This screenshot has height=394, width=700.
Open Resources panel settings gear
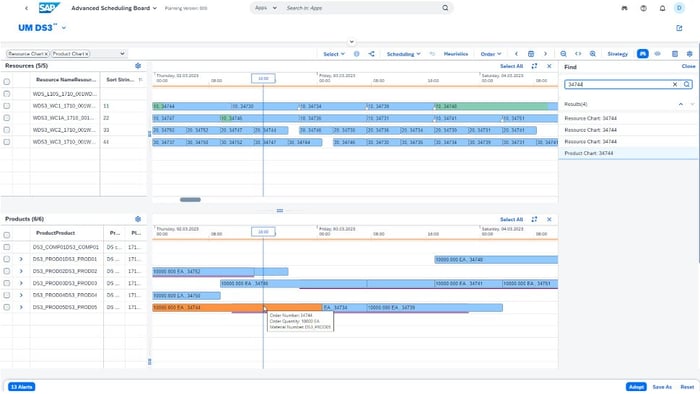pyautogui.click(x=138, y=66)
